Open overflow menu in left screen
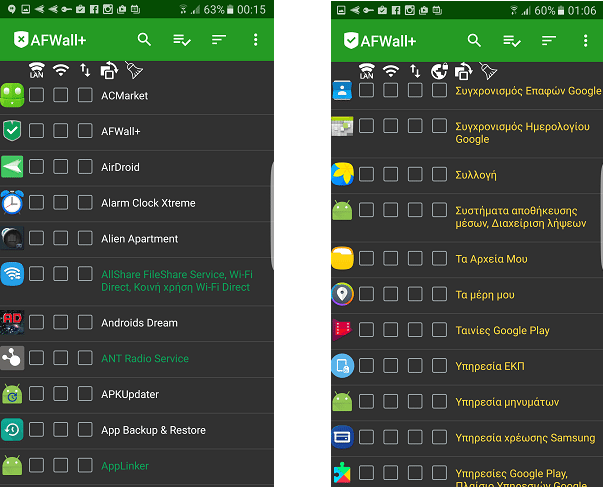 pos(255,39)
